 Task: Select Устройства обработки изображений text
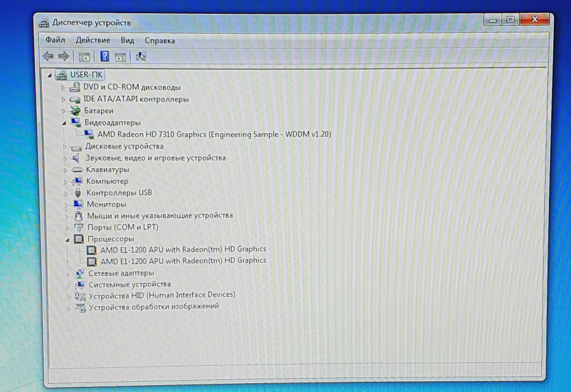pos(154,307)
